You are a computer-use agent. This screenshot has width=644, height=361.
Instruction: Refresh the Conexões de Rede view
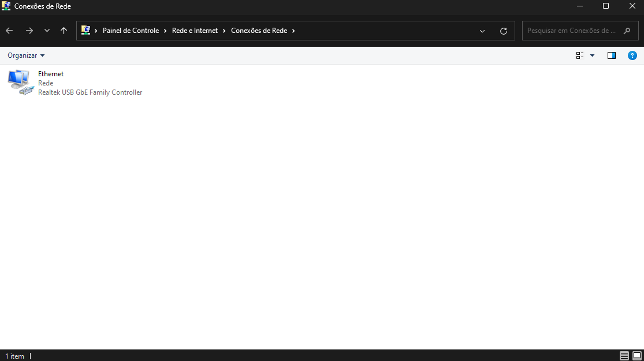pyautogui.click(x=504, y=31)
